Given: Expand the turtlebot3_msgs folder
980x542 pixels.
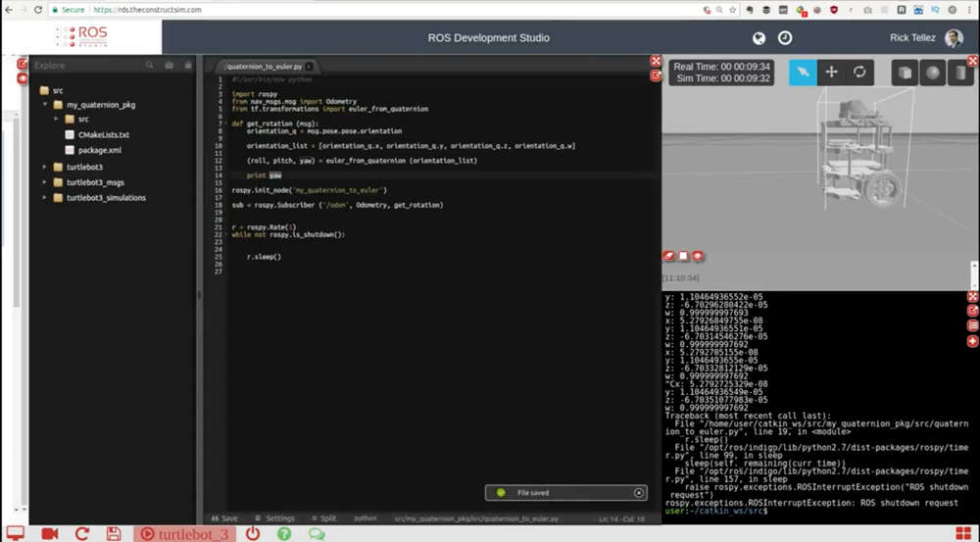Looking at the screenshot, I should coord(44,182).
